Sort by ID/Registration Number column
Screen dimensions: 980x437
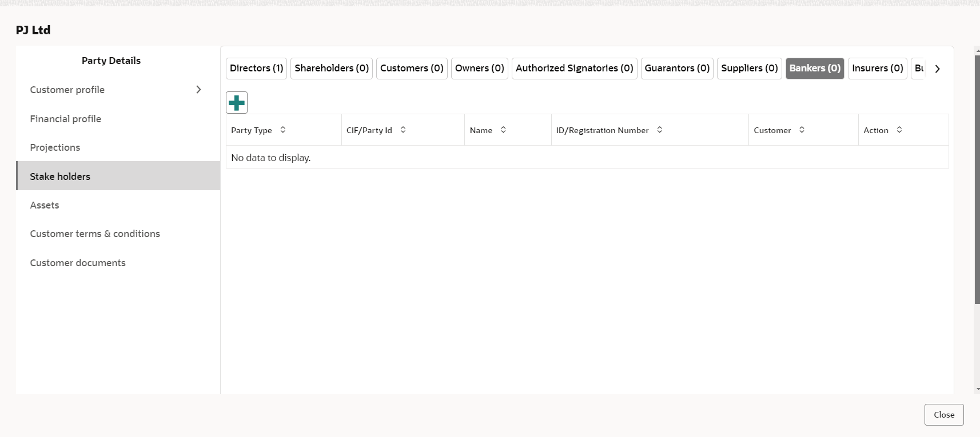click(x=659, y=130)
